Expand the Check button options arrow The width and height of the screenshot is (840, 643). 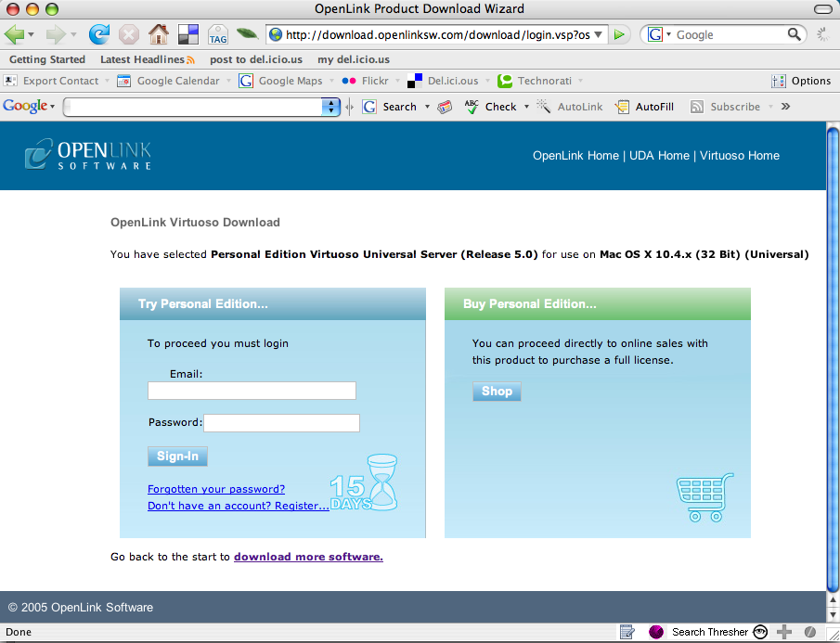526,107
